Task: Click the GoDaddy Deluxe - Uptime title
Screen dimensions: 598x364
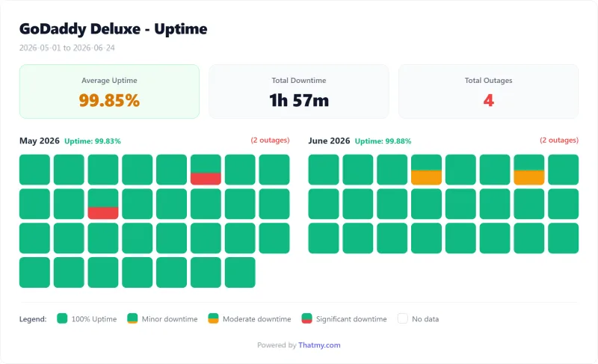Action: point(114,29)
